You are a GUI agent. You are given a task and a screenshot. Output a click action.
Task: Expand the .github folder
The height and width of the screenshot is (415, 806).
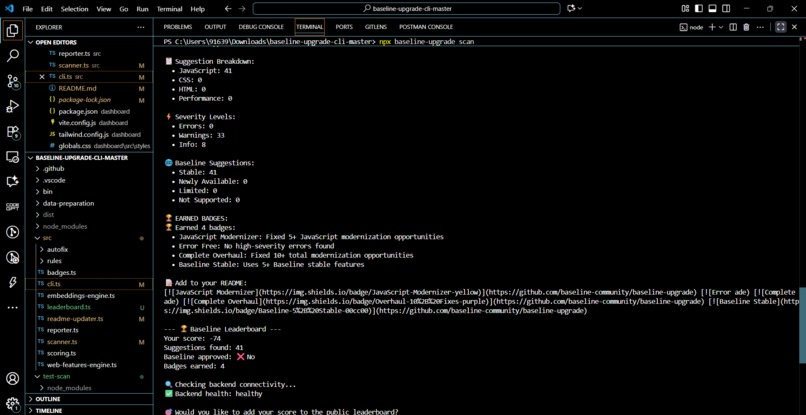89,169
